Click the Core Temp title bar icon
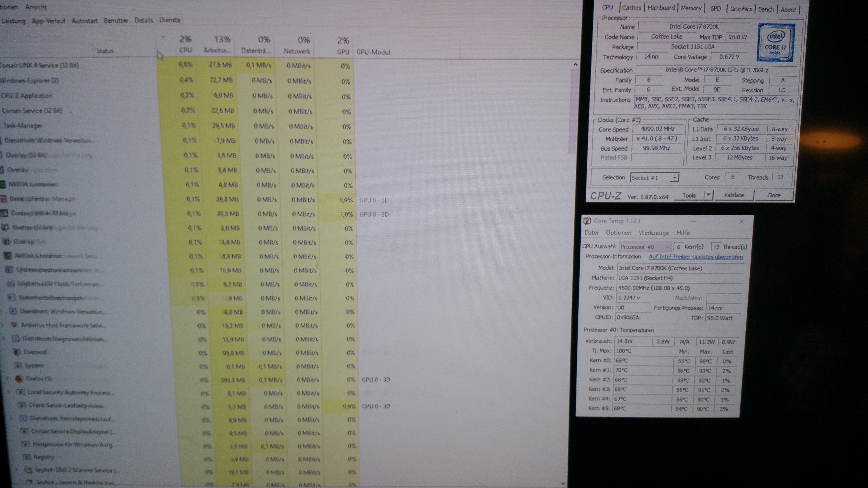 tap(587, 221)
